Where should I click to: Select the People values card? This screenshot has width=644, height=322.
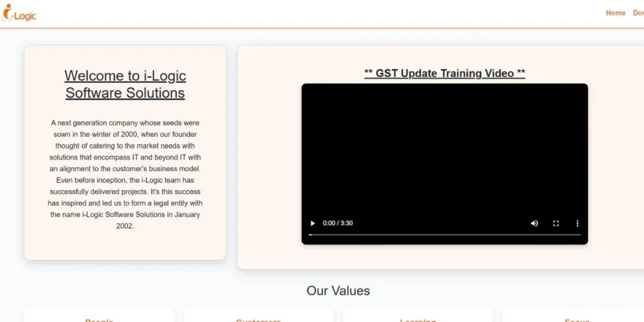[x=99, y=318]
